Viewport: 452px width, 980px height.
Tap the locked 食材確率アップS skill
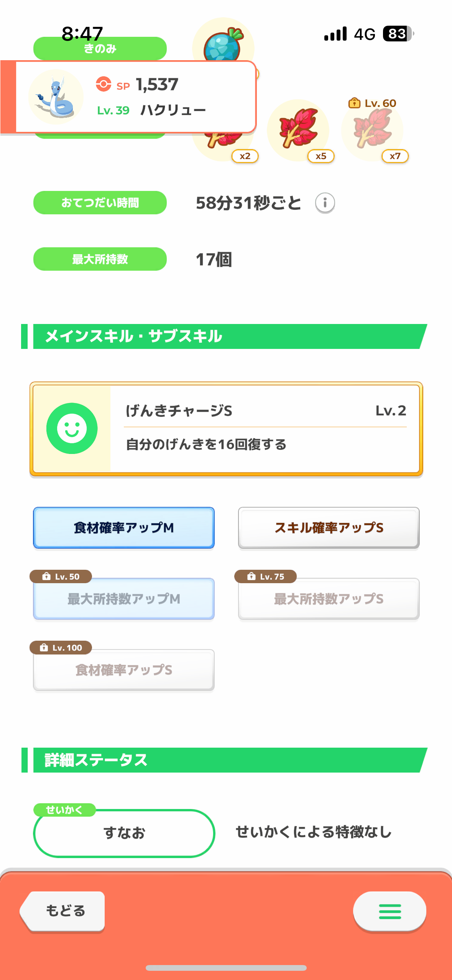pyautogui.click(x=123, y=670)
